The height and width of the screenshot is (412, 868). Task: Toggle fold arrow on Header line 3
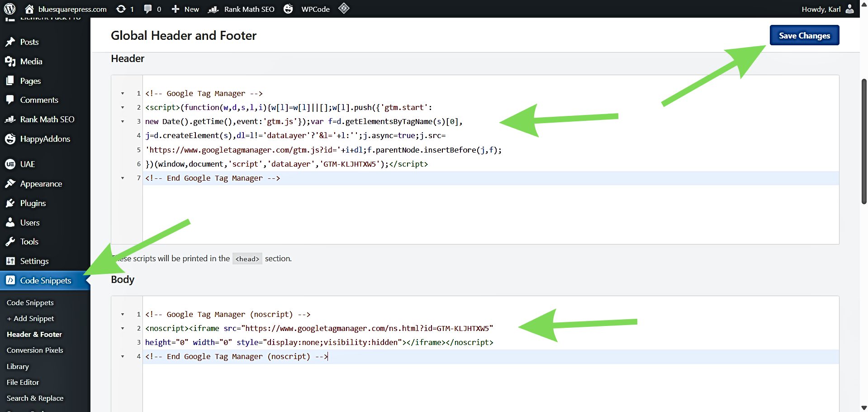pyautogui.click(x=123, y=122)
